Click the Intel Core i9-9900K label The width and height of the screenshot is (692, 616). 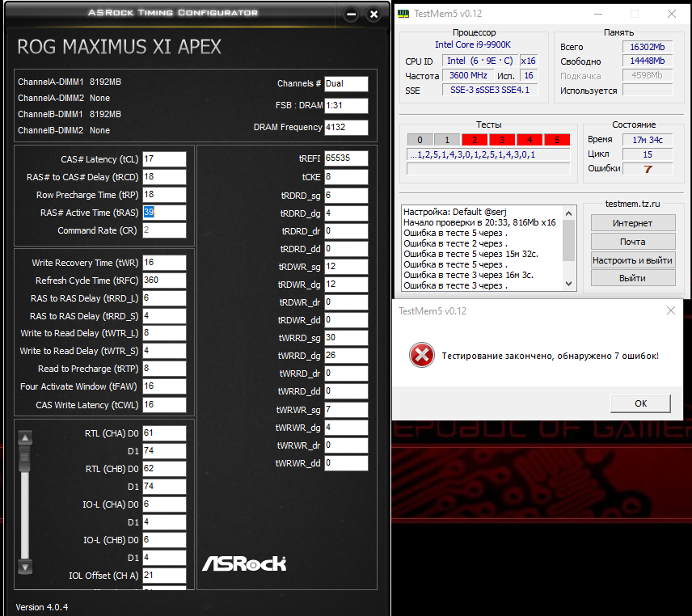click(x=473, y=44)
